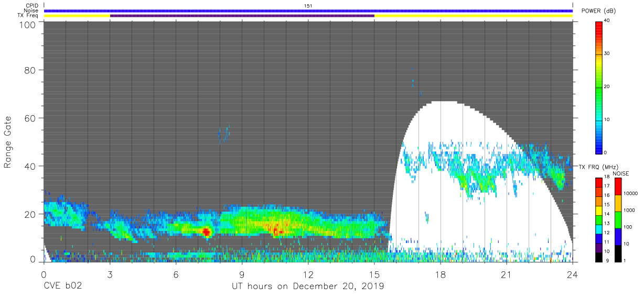
Task: Click the red power hotspot near 7 UT
Action: 206,231
